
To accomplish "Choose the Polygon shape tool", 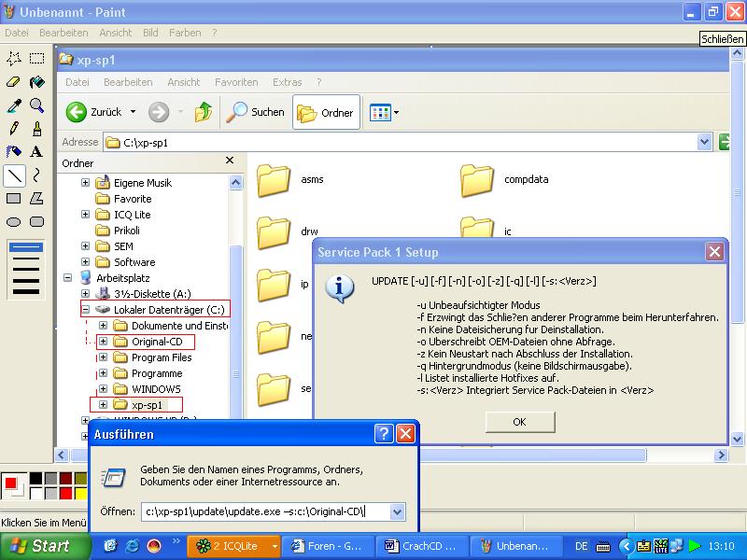I will [36, 199].
